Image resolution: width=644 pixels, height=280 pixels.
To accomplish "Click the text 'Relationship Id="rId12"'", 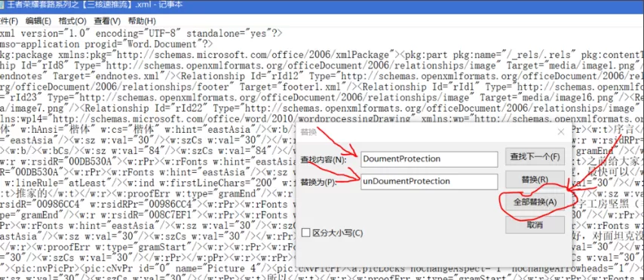I will tap(241, 76).
